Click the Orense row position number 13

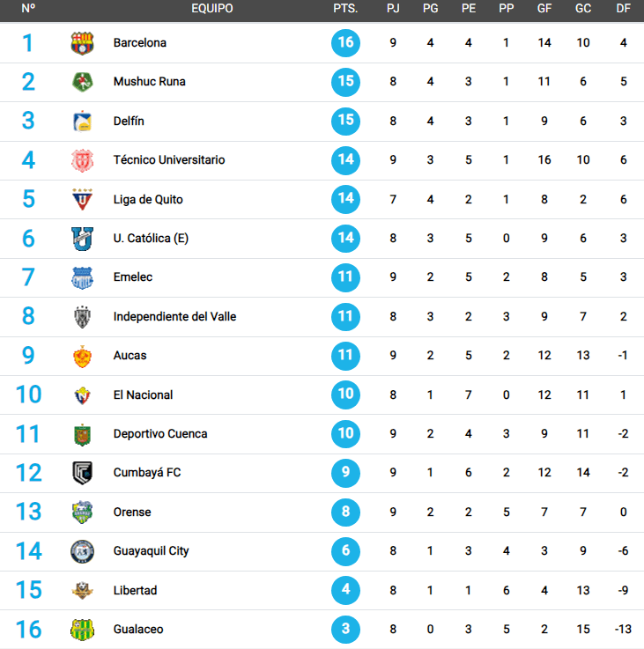28,512
